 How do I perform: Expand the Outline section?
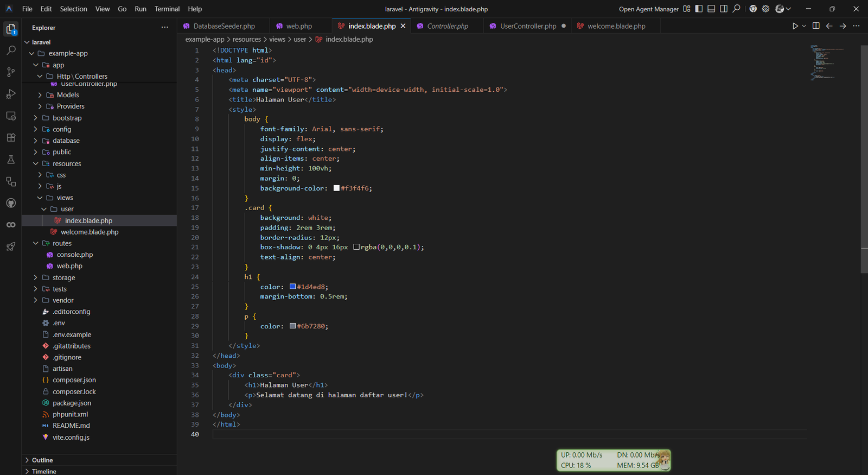[99, 460]
